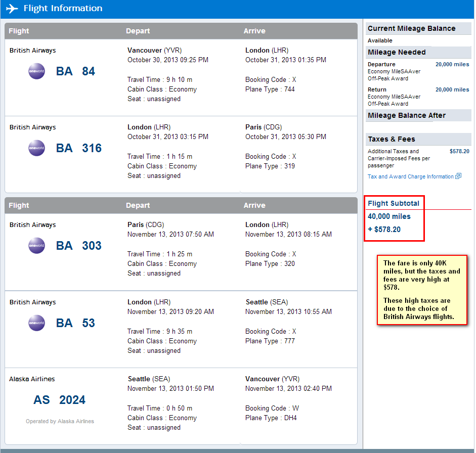Click the 'Taxes & Fees' heading
This screenshot has height=453, width=476.
point(392,139)
